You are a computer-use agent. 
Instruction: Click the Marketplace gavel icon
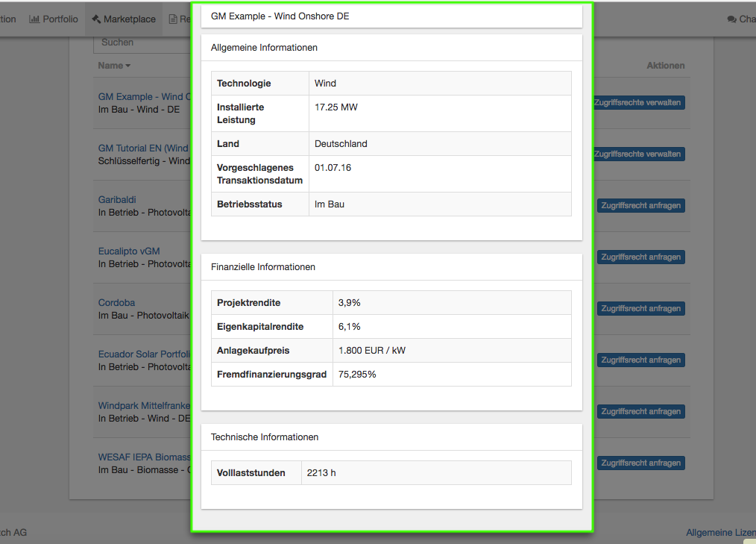(x=96, y=19)
